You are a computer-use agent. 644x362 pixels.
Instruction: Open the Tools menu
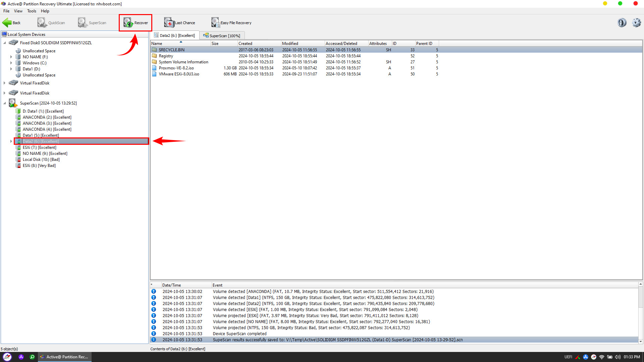point(31,11)
